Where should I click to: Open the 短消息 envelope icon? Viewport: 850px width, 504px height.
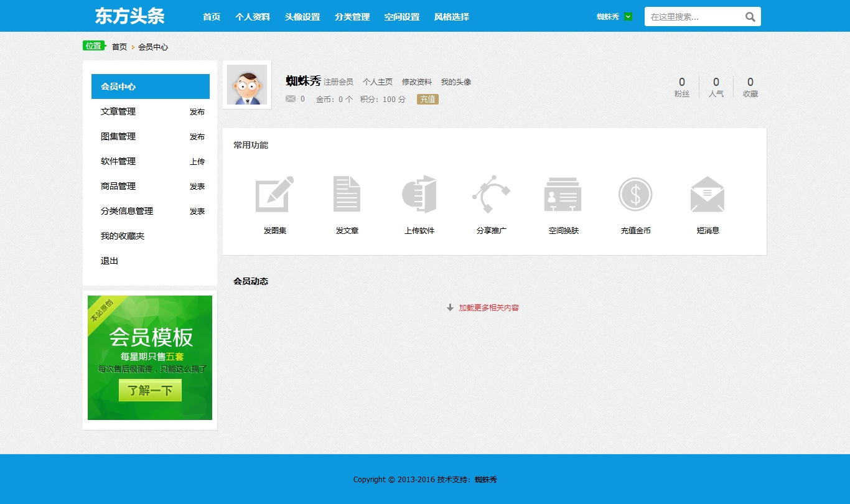[708, 194]
